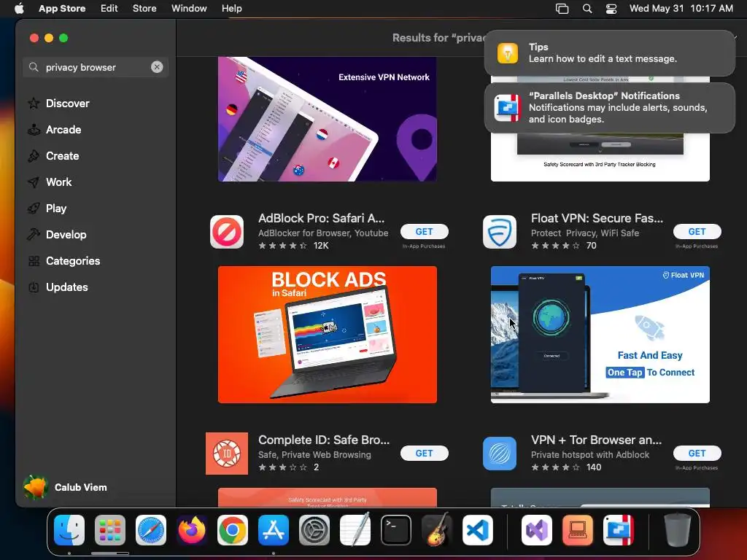Open the Updates section
The height and width of the screenshot is (560, 747).
point(66,287)
